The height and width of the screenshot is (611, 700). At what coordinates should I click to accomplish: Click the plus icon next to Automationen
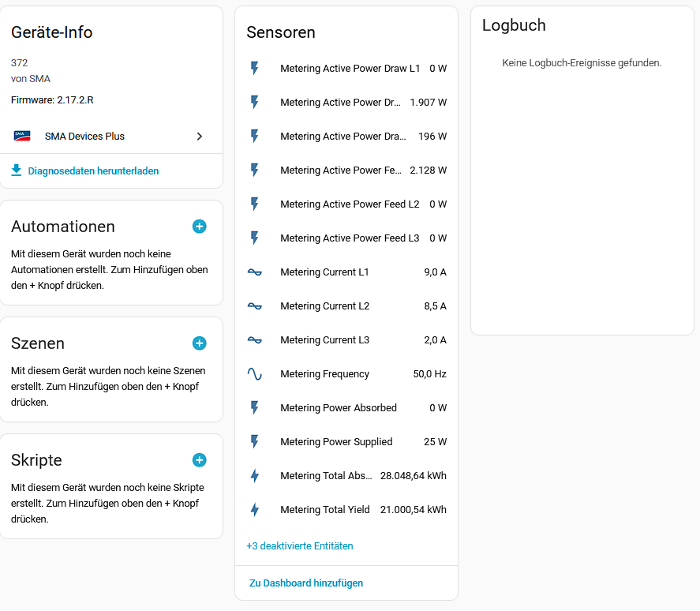(200, 227)
